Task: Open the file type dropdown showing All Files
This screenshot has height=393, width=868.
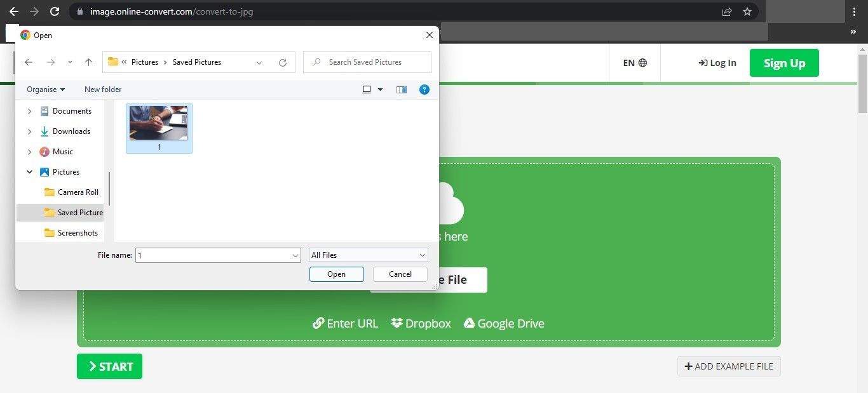Action: coord(367,255)
